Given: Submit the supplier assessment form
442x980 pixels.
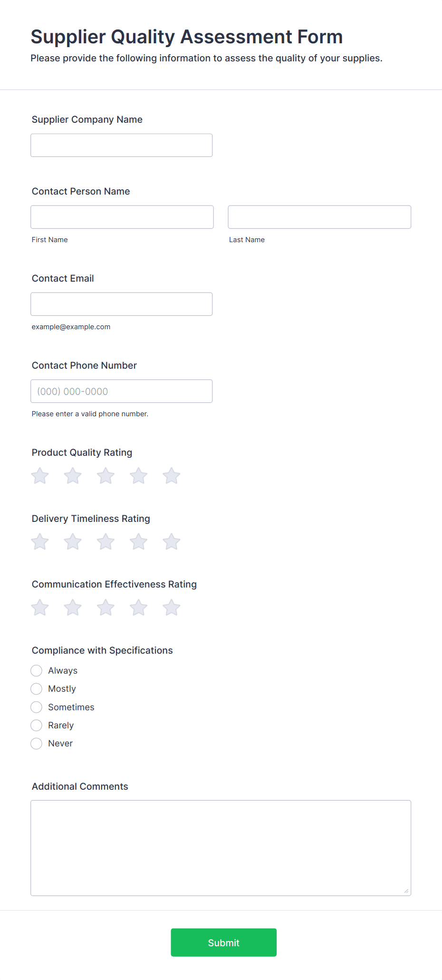Looking at the screenshot, I should pos(224,942).
